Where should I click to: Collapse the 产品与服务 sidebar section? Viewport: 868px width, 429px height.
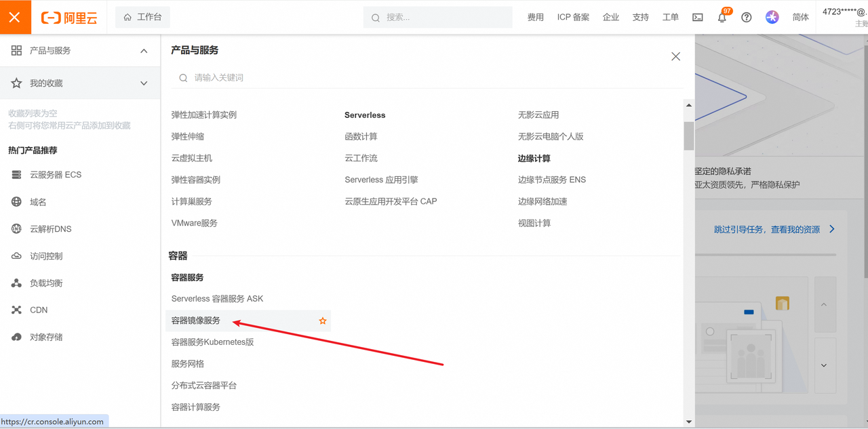(144, 51)
